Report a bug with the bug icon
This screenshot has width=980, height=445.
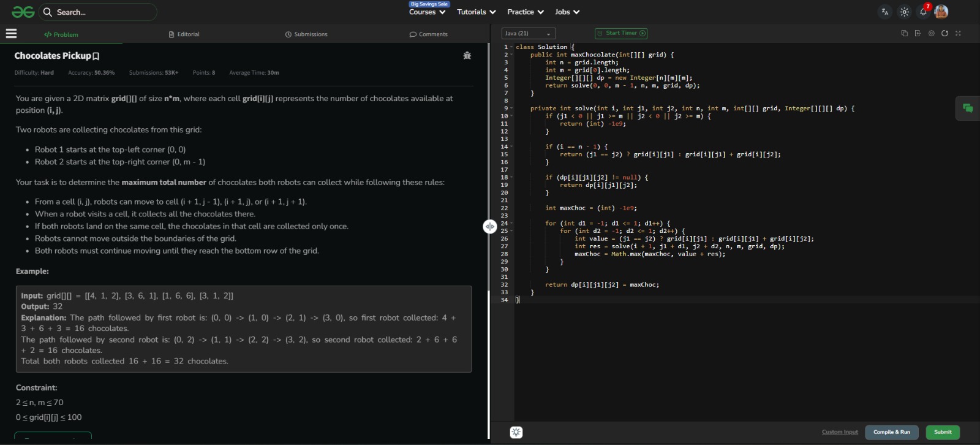[467, 56]
